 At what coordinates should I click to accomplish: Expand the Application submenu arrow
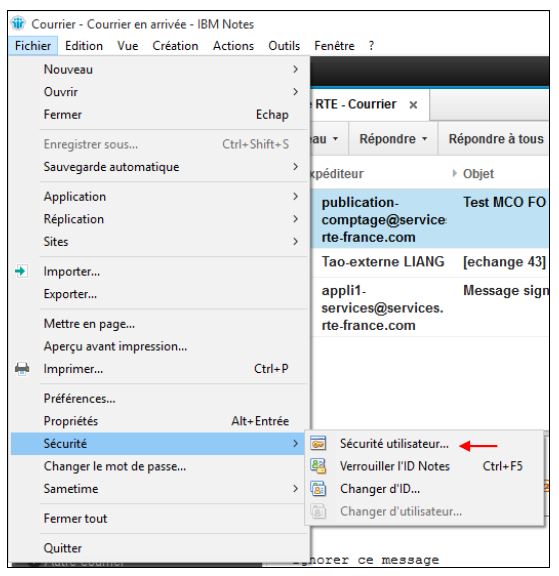[x=295, y=196]
